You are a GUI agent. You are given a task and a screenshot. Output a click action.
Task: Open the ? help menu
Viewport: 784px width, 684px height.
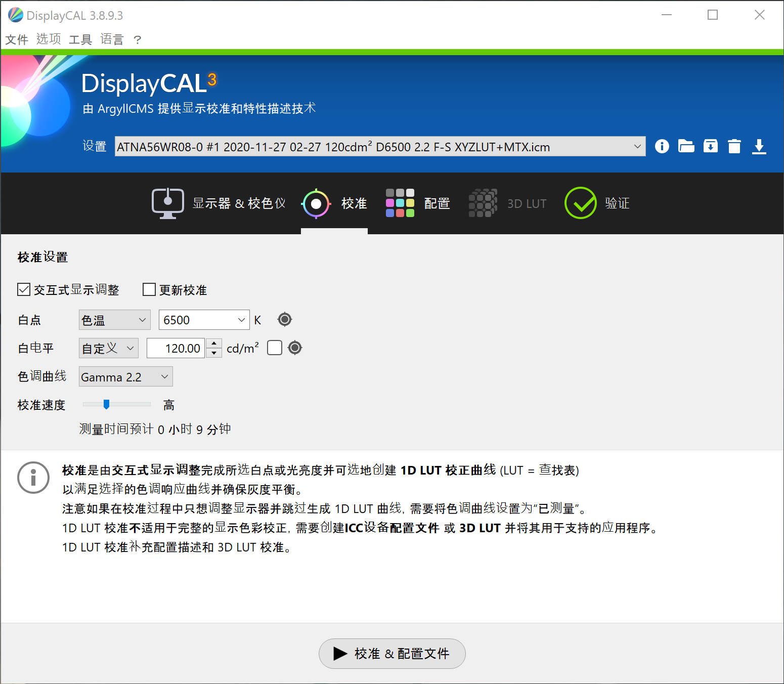(137, 39)
